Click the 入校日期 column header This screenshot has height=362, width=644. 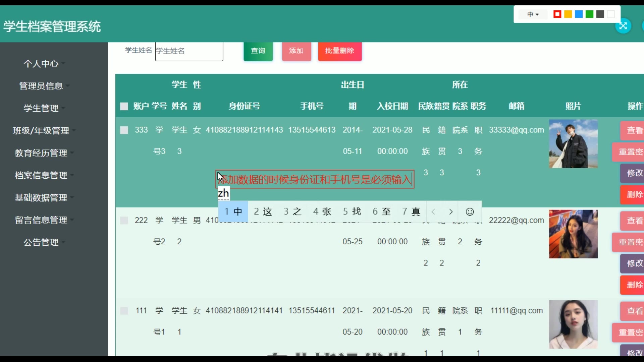tap(392, 106)
